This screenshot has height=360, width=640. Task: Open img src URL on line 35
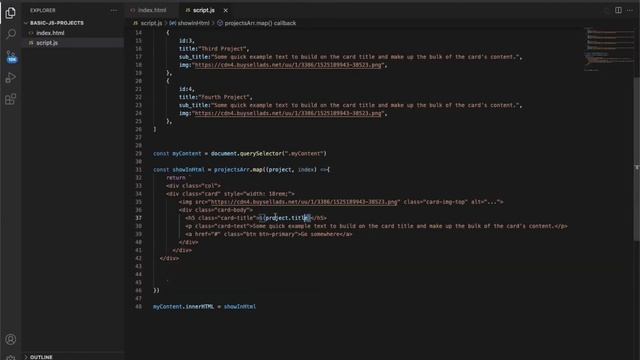point(304,202)
